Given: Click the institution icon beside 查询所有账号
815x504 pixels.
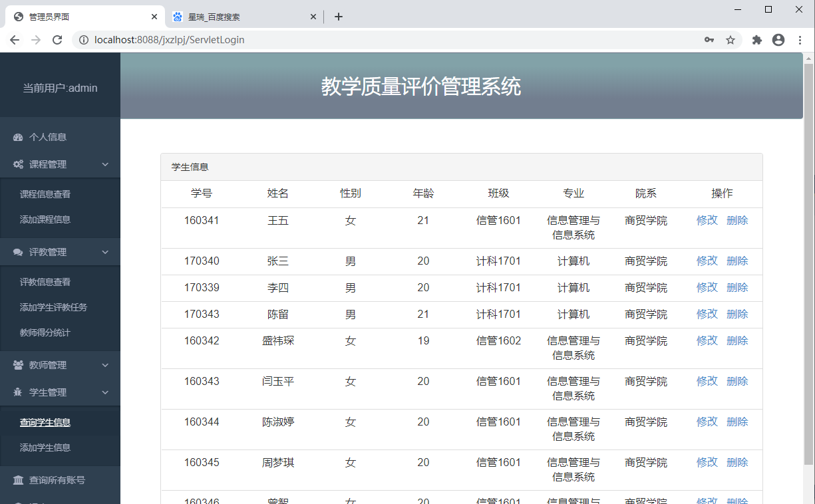Looking at the screenshot, I should 19,480.
